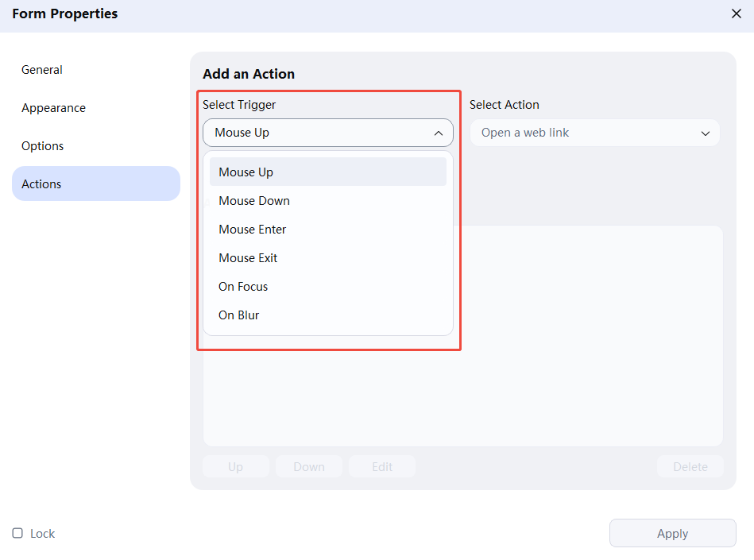Choose Mouse Up from trigger list
Image resolution: width=754 pixels, height=560 pixels.
point(246,172)
